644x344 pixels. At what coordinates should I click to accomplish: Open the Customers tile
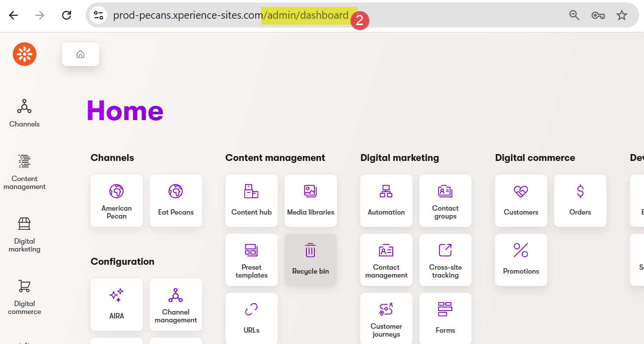[x=521, y=201]
